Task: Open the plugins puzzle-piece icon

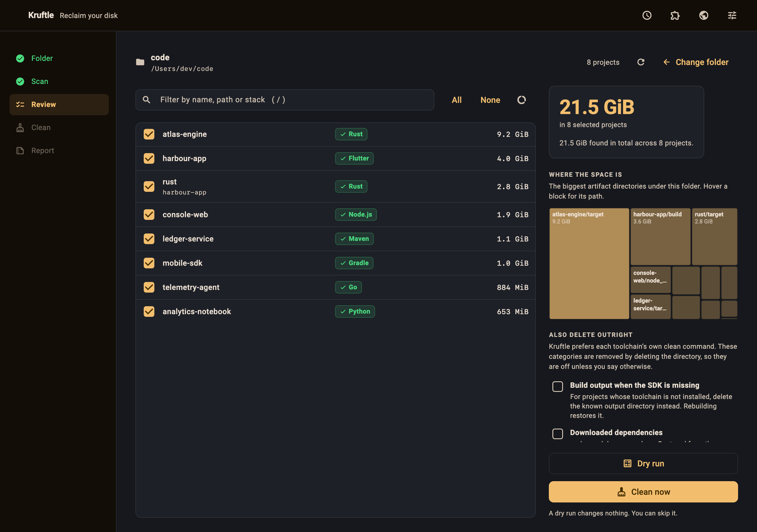Action: [x=675, y=15]
